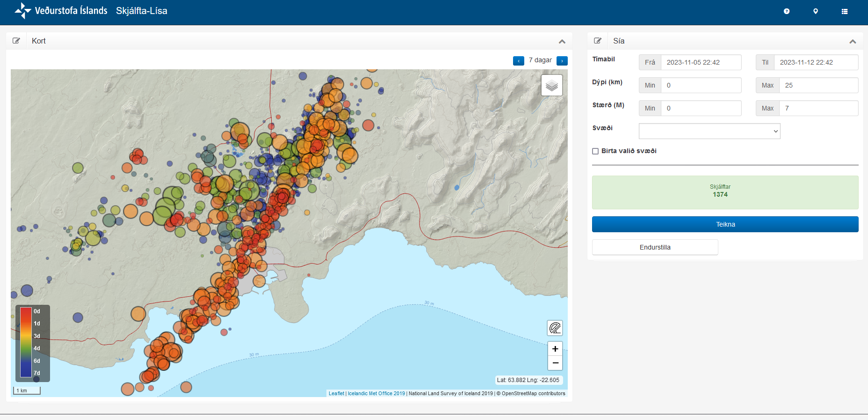This screenshot has width=868, height=420.
Task: Open the Svæði dropdown
Action: click(709, 131)
